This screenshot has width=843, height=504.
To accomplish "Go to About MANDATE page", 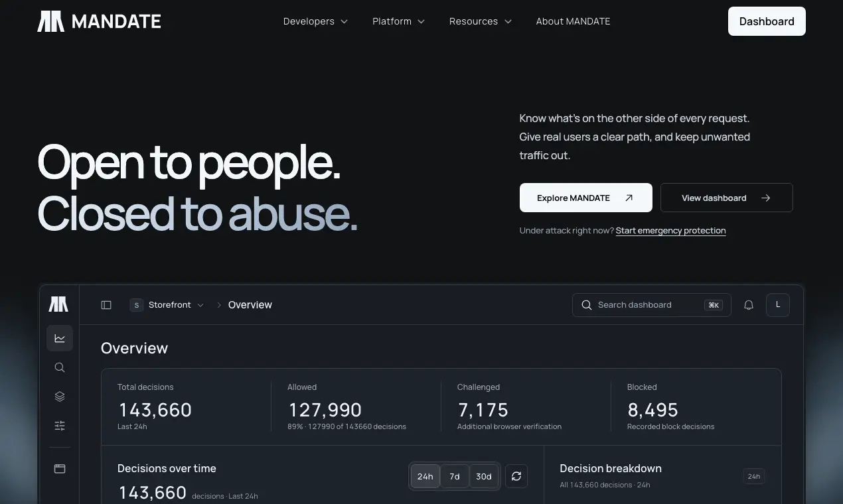I will 573,21.
